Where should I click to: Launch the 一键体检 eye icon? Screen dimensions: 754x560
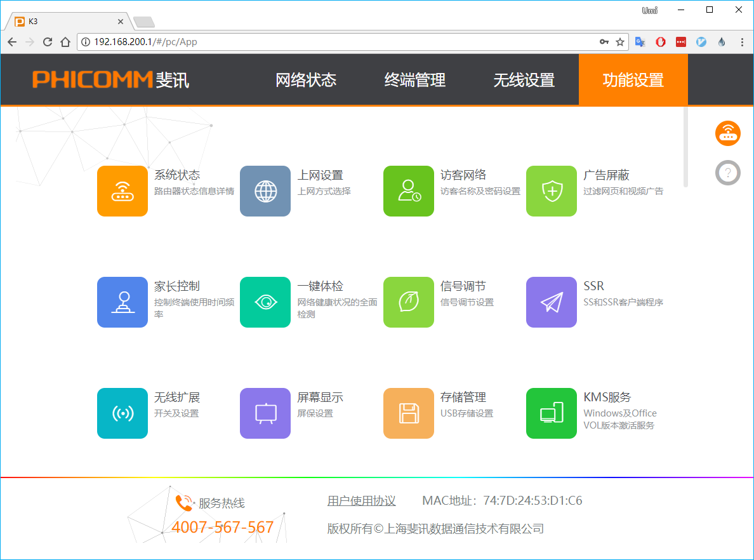click(x=265, y=302)
